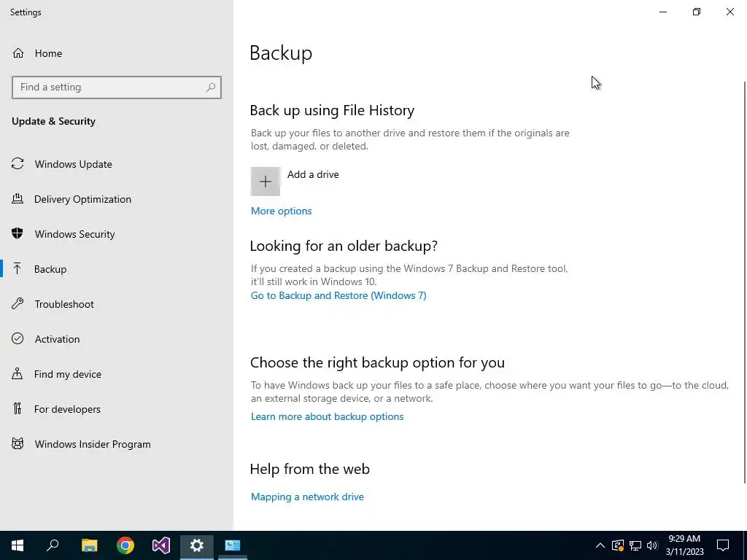Viewport: 747px width, 560px height.
Task: Click Choose the right backup option heading
Action: (x=377, y=362)
